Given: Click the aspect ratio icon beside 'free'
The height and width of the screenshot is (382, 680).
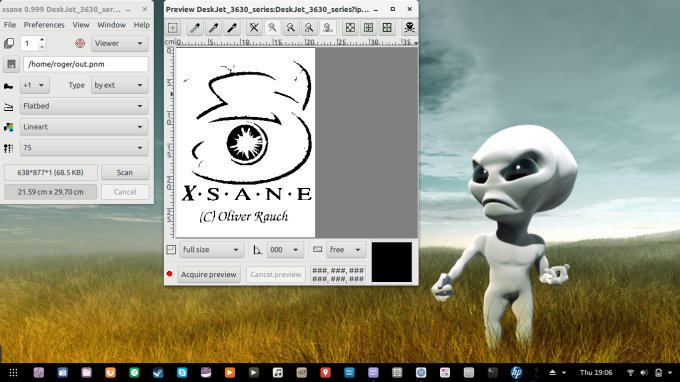Looking at the screenshot, I should pos(317,249).
